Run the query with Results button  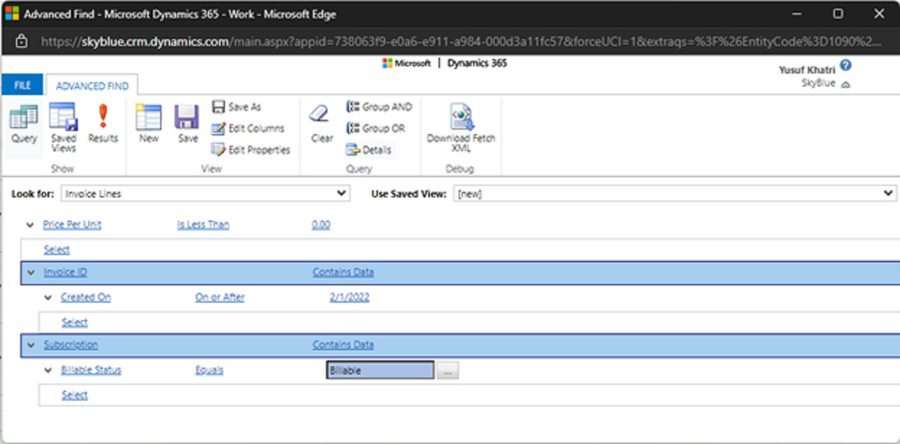click(x=103, y=124)
